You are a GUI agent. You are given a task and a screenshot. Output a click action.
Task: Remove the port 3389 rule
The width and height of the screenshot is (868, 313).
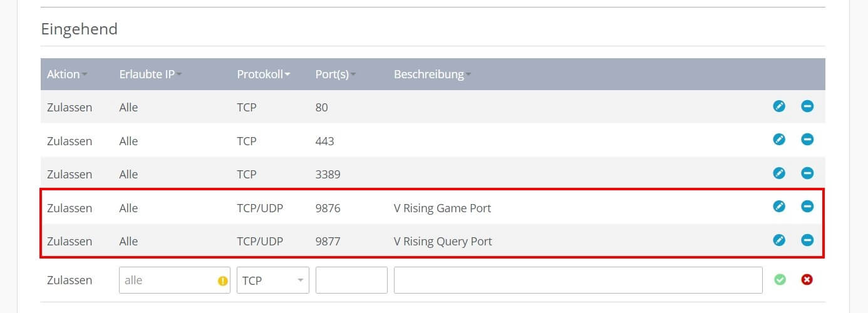[807, 173]
